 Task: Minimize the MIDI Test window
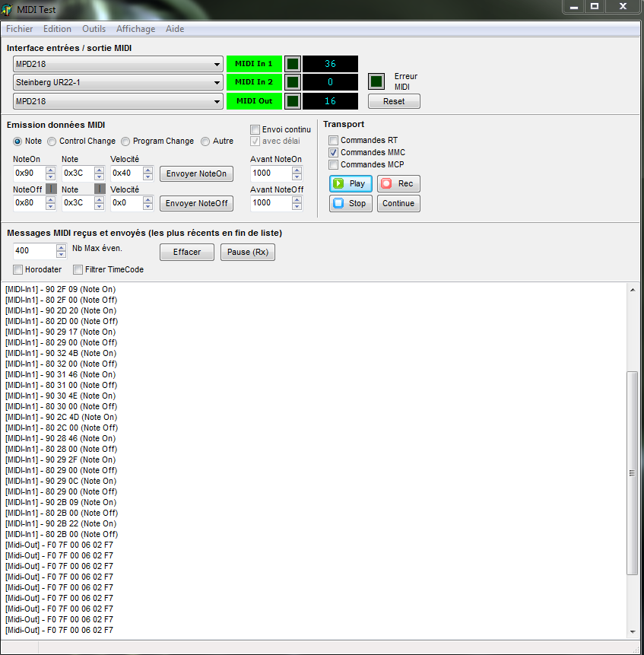574,7
